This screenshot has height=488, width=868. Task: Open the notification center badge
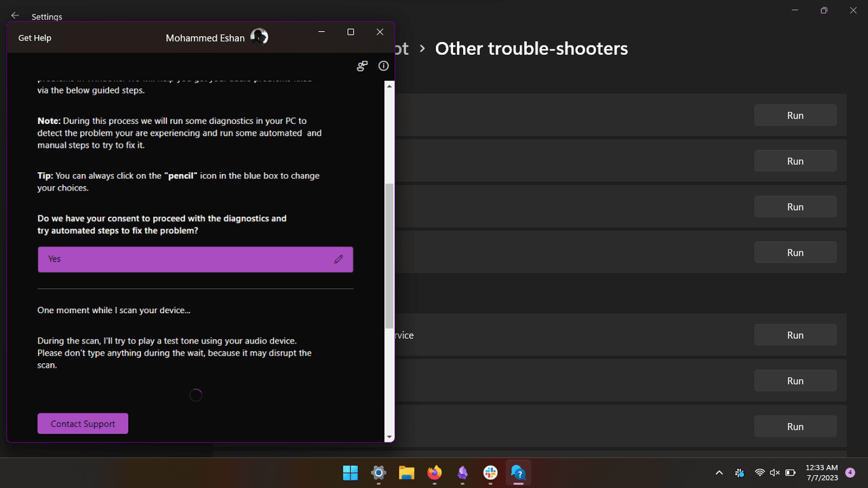pyautogui.click(x=850, y=472)
